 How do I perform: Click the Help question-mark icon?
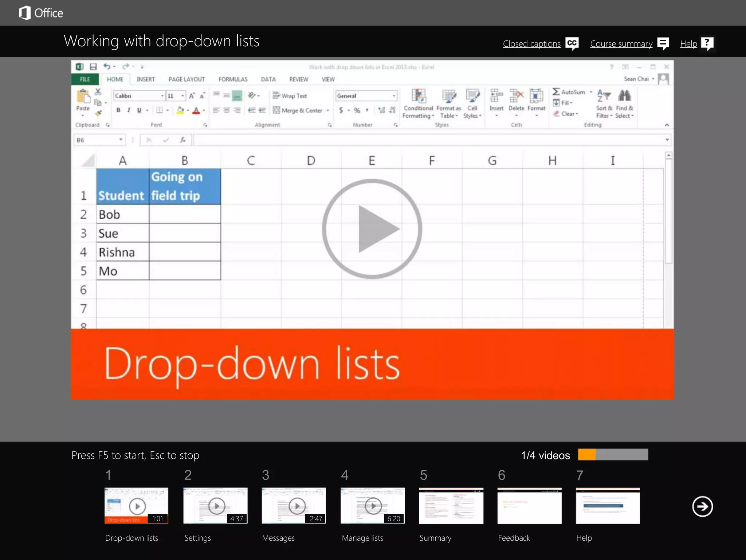(707, 43)
